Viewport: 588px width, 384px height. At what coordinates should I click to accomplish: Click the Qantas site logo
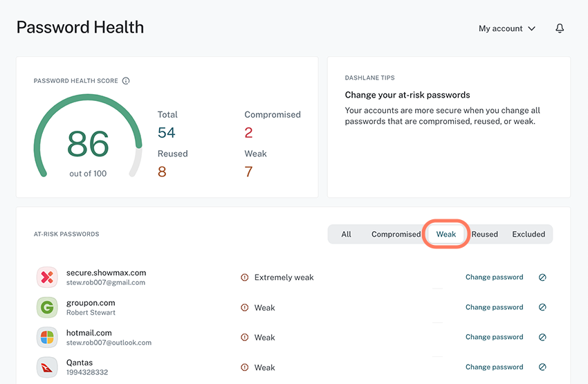click(47, 367)
